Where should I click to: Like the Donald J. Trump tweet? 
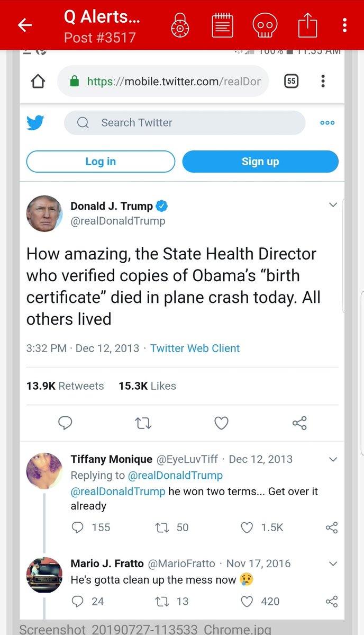(x=221, y=423)
